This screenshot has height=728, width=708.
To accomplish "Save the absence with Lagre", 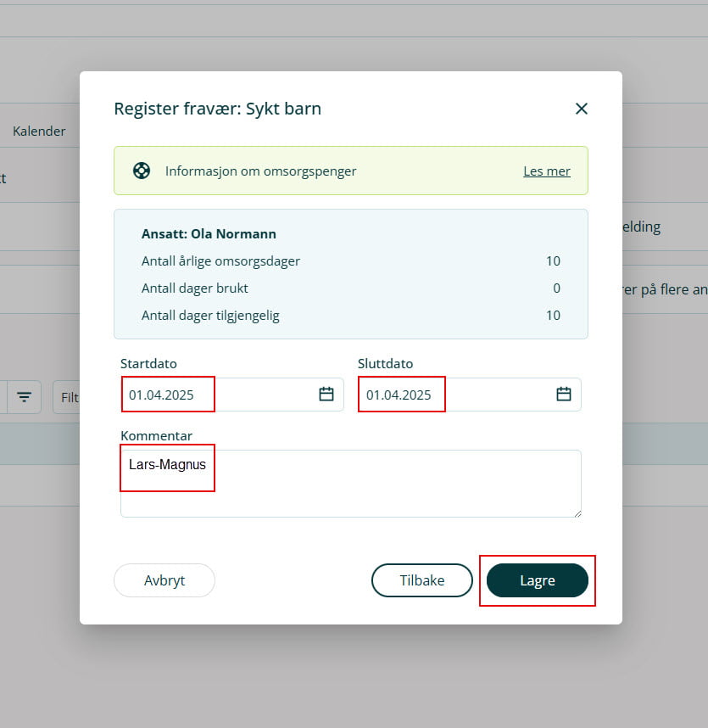I will pos(537,580).
